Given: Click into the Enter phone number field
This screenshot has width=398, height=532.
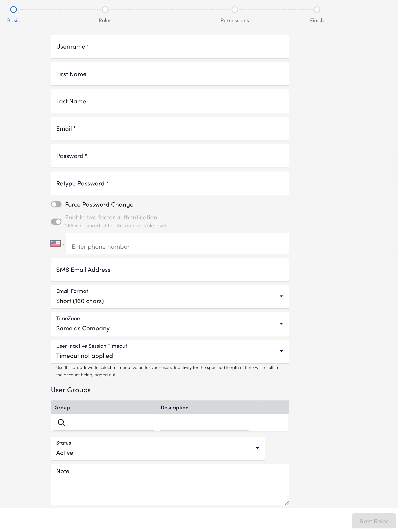Looking at the screenshot, I should coord(169,246).
